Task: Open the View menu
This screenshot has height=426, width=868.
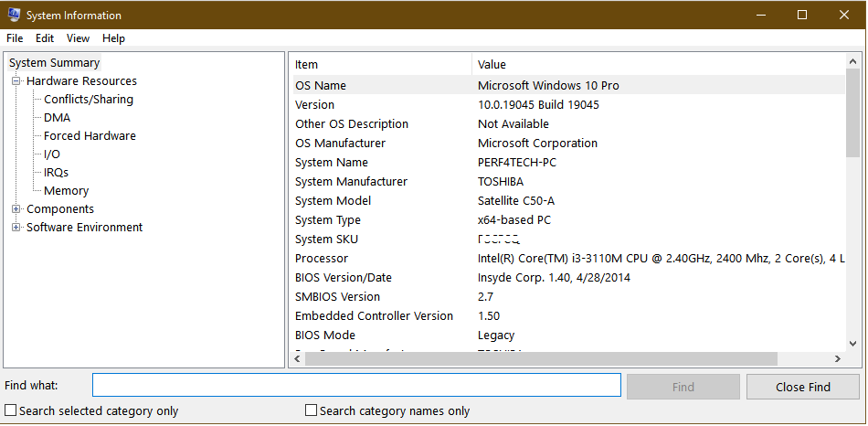Action: coord(78,38)
